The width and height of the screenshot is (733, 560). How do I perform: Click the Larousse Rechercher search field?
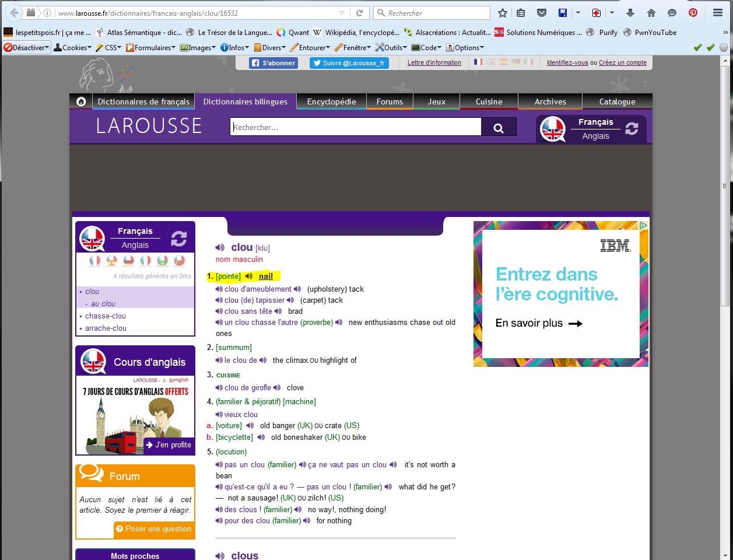tap(355, 127)
